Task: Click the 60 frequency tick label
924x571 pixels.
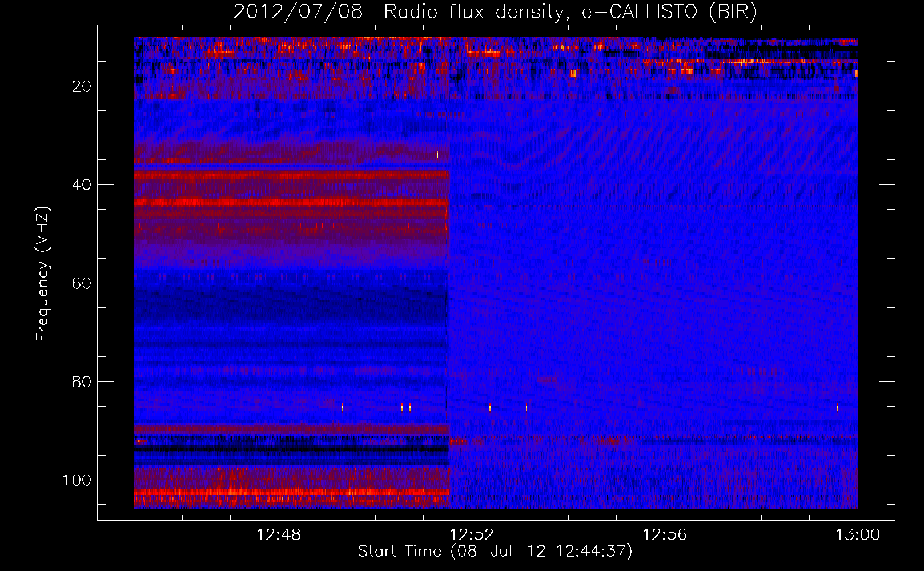Action: point(82,283)
